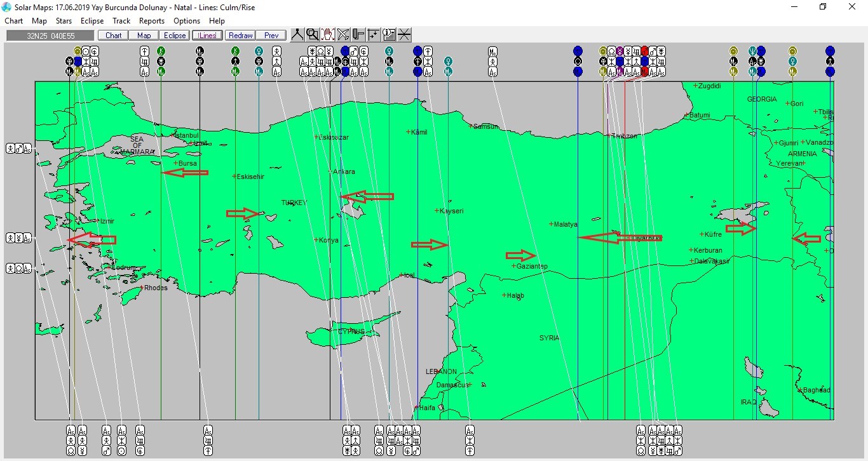Expand the Help menu
Viewport: 868px width, 461px height.
point(217,21)
